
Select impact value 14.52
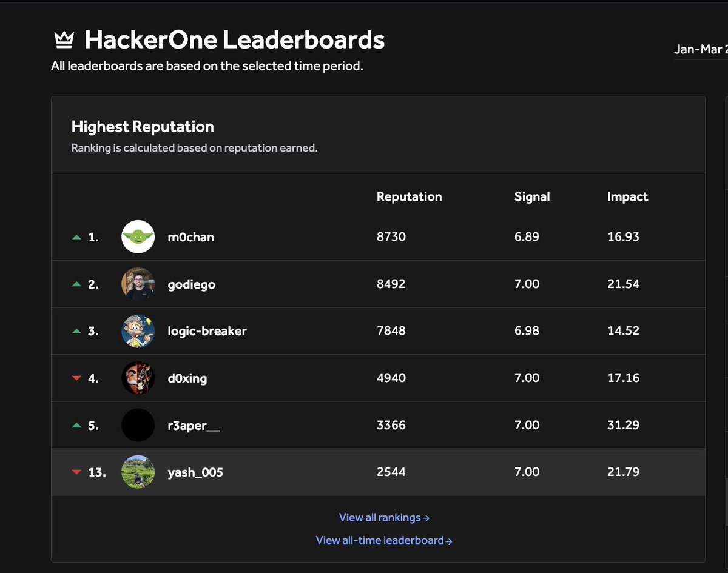(623, 330)
